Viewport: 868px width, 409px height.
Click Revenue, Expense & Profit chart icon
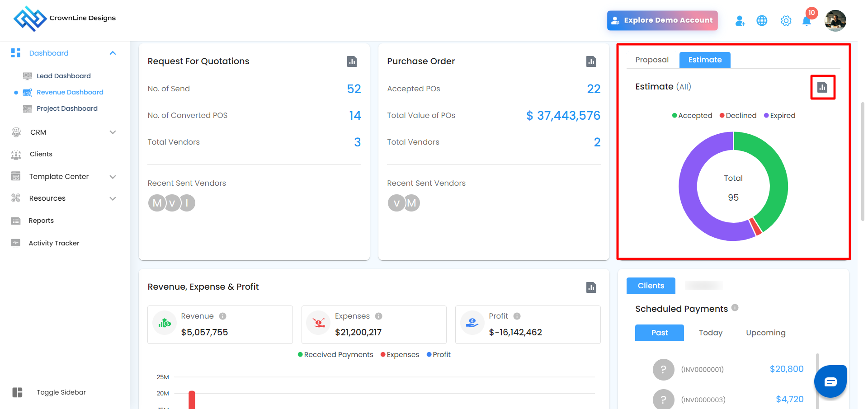[x=591, y=287]
